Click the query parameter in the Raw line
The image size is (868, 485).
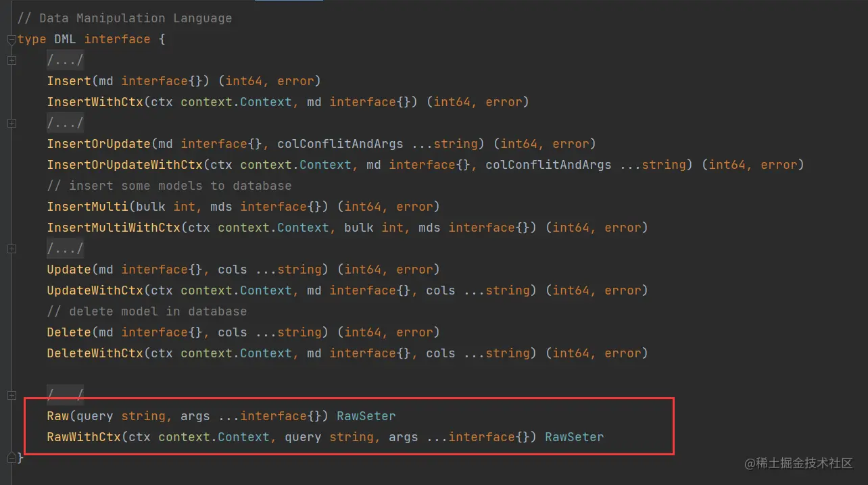95,416
